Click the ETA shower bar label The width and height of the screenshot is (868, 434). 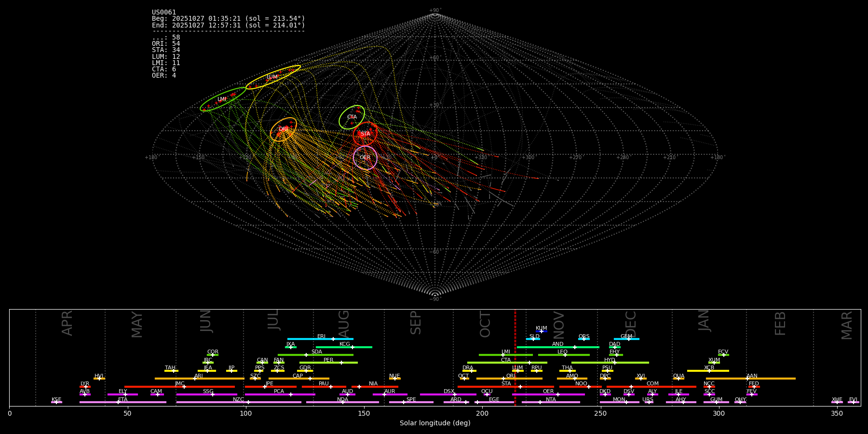(x=123, y=400)
